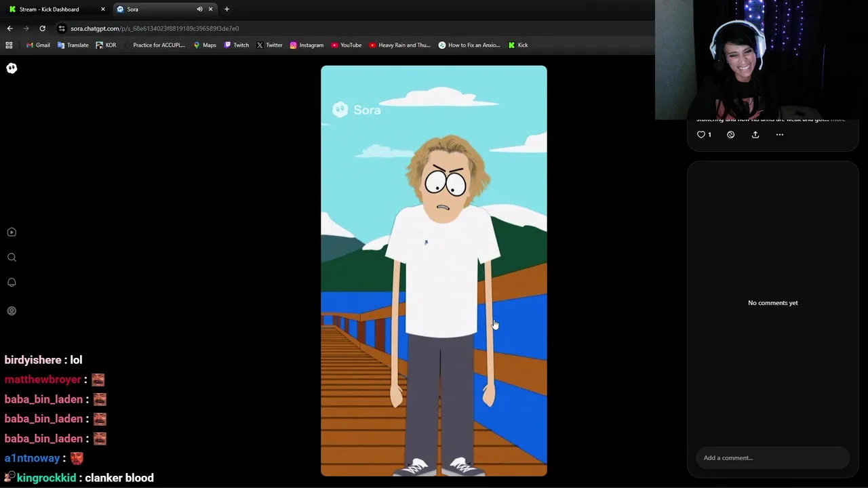
Task: Close the Stream - Kick Dashboard tab
Action: 103,9
